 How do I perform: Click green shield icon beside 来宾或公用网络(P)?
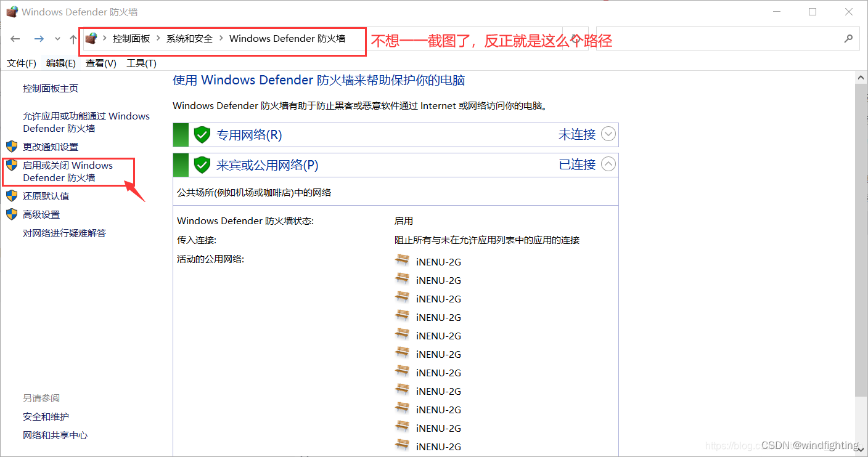pos(202,164)
